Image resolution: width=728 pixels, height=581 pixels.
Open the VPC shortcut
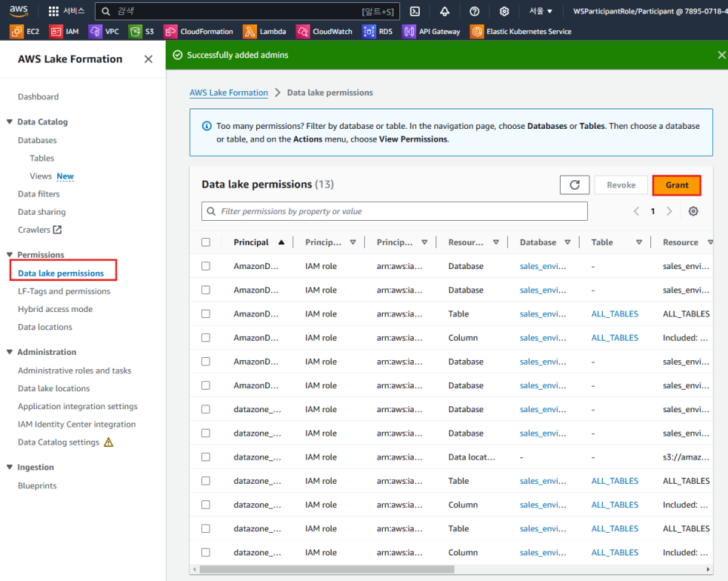pos(103,32)
